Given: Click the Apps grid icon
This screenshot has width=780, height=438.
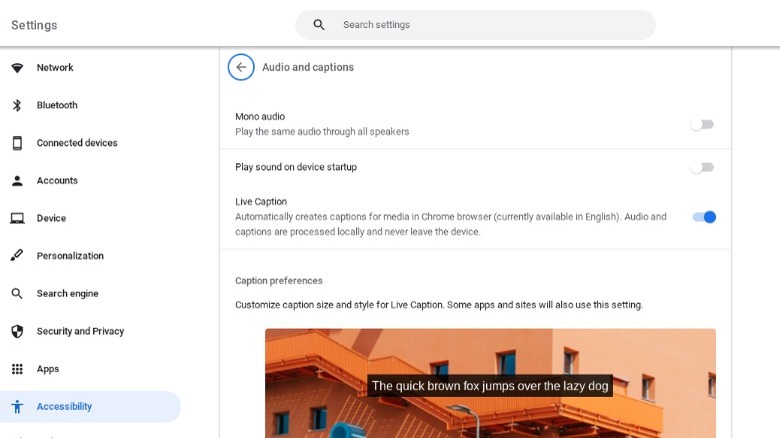Looking at the screenshot, I should point(17,369).
